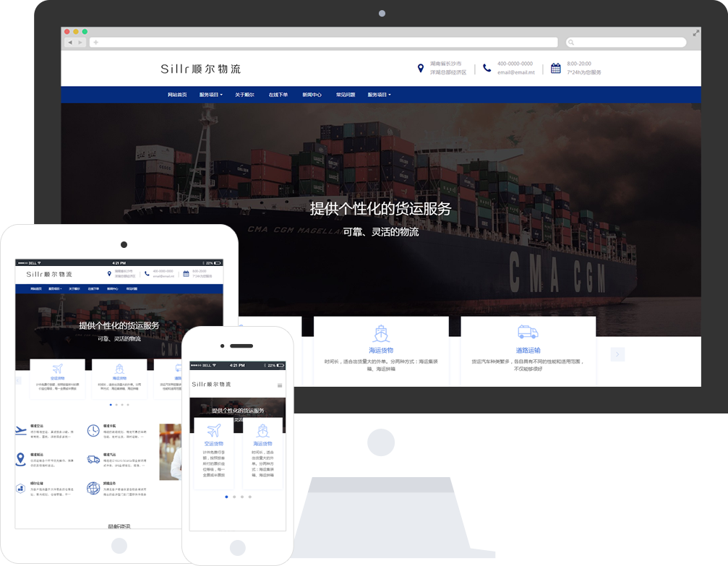This screenshot has height=566, width=728.
Task: Open the first item in the tablet navigation bar
Action: [x=36, y=289]
